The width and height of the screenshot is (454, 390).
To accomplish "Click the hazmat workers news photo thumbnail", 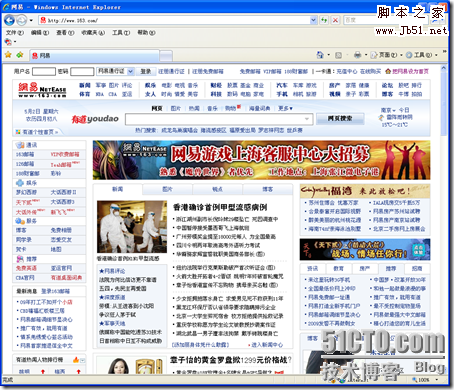I will pos(132,226).
